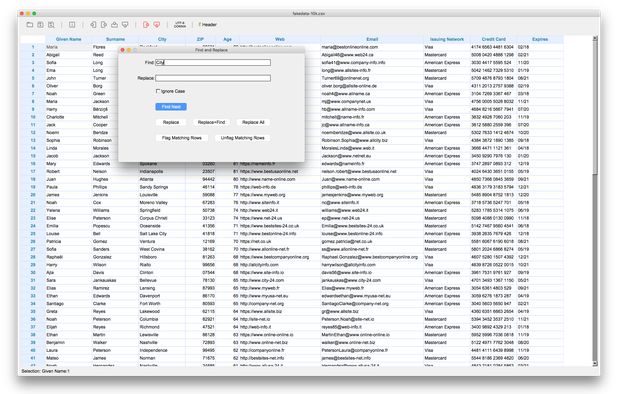This screenshot has width=618, height=394.
Task: Click the save file toolbar icon
Action: point(40,24)
